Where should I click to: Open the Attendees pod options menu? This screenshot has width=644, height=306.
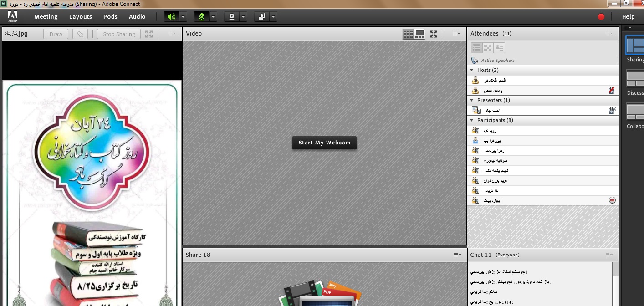pos(609,34)
